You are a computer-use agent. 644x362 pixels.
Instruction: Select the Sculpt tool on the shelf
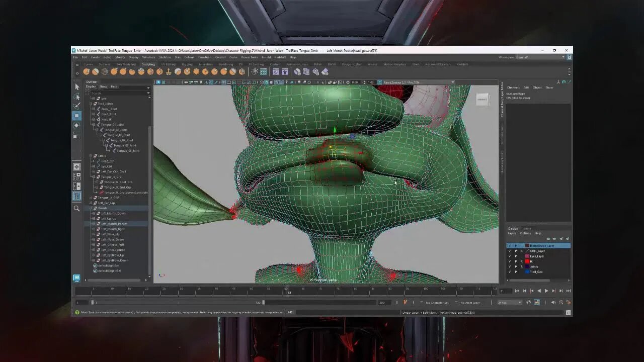coord(87,72)
